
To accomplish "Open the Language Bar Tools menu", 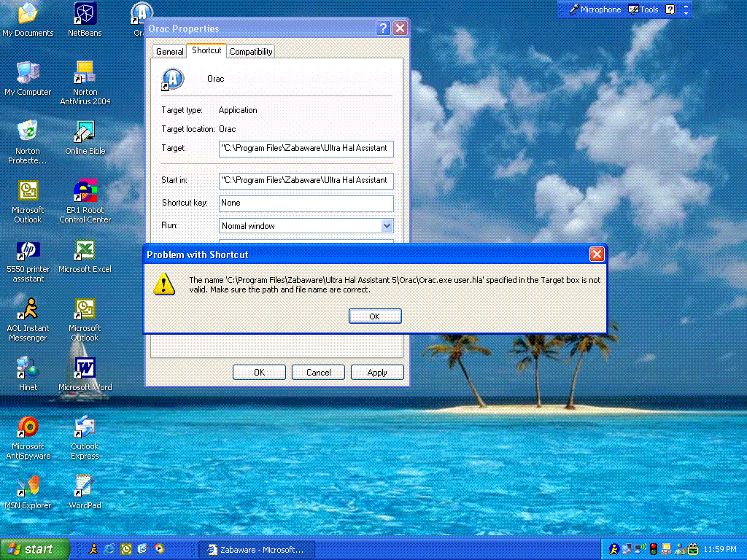I will (643, 9).
